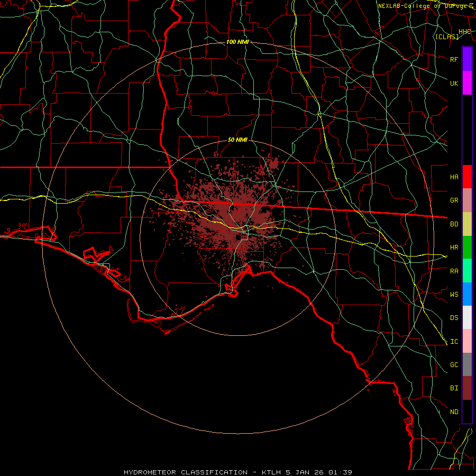Pick the HR green legend swatch
This screenshot has height=476, width=476.
tap(467, 248)
